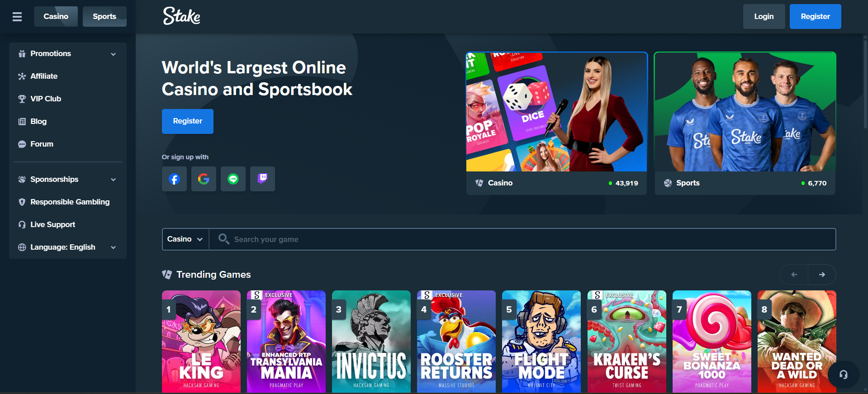Open live support headset floating icon
868x394 pixels.
coord(843,375)
